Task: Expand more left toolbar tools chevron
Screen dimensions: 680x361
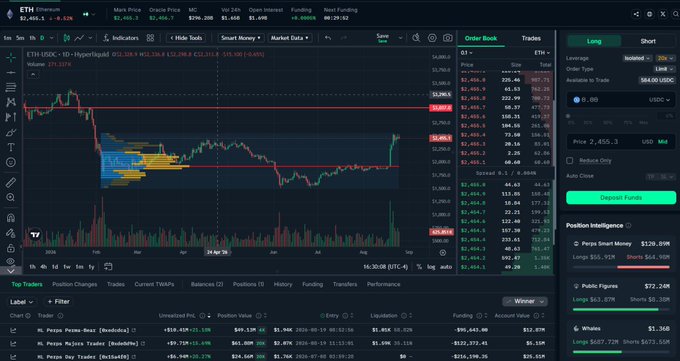Action: pos(11,270)
